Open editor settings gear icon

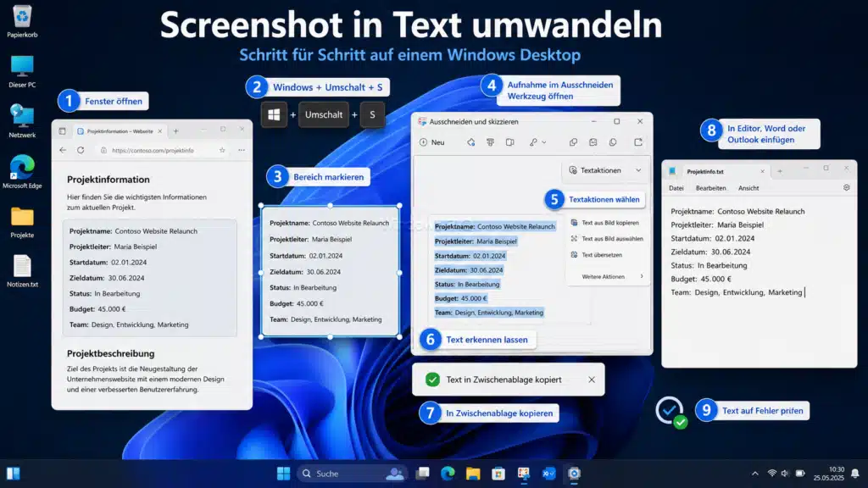(847, 187)
